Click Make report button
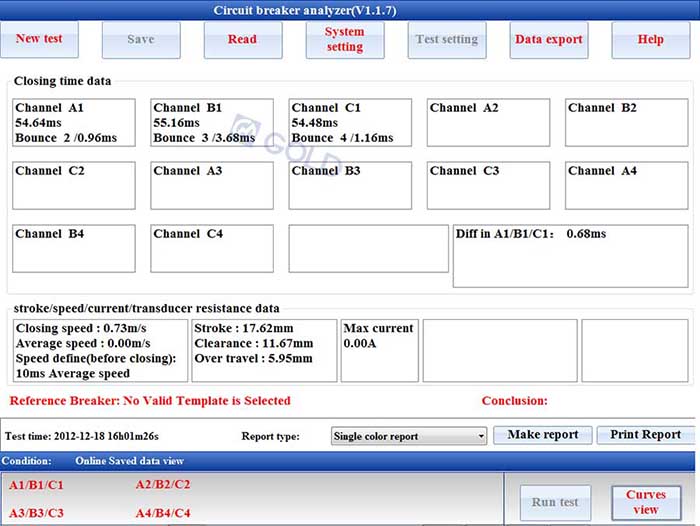700x526 pixels. tap(543, 435)
